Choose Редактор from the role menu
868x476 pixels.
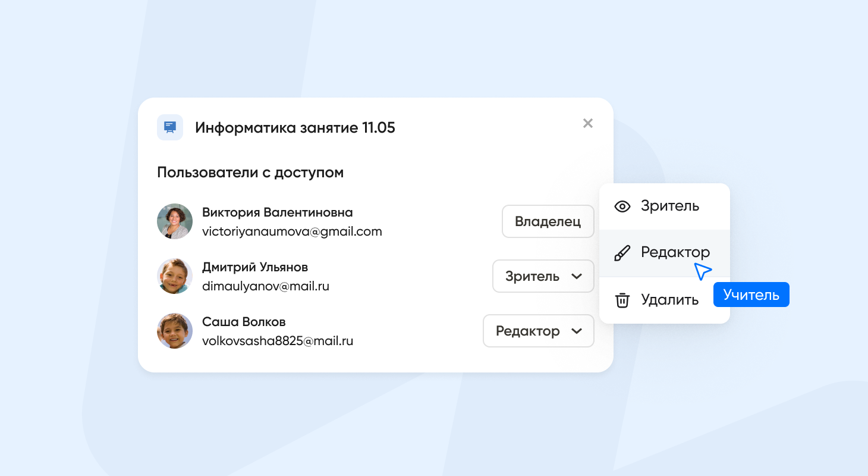click(x=675, y=253)
